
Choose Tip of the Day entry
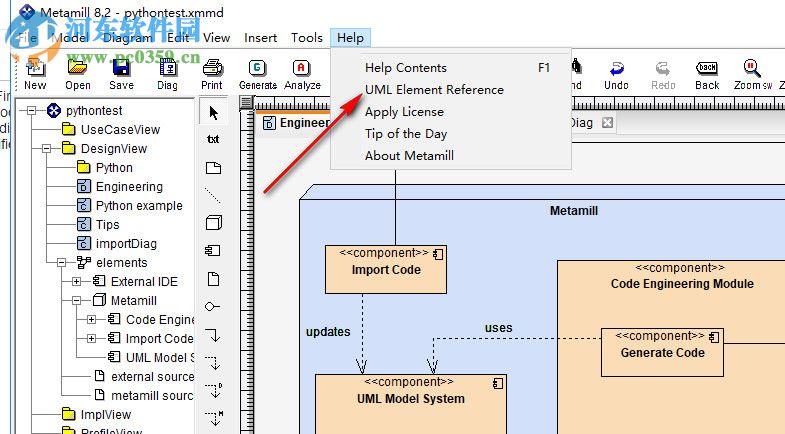(x=451, y=134)
